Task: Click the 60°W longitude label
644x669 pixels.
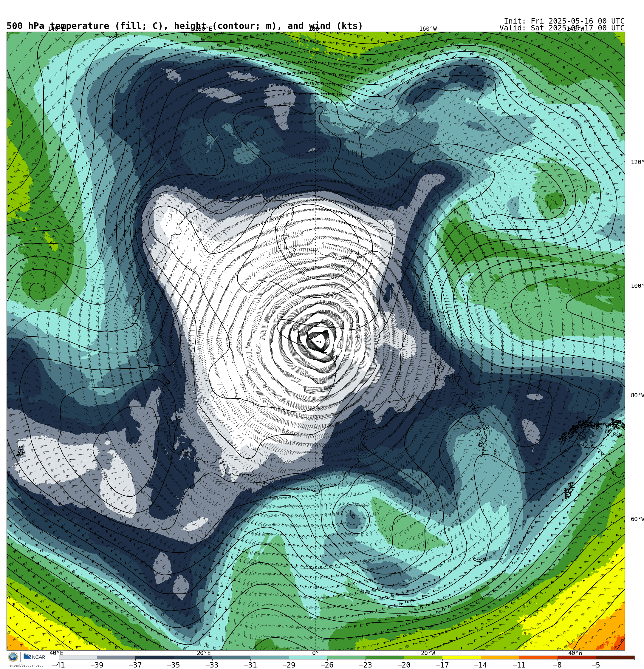Action: pos(637,519)
